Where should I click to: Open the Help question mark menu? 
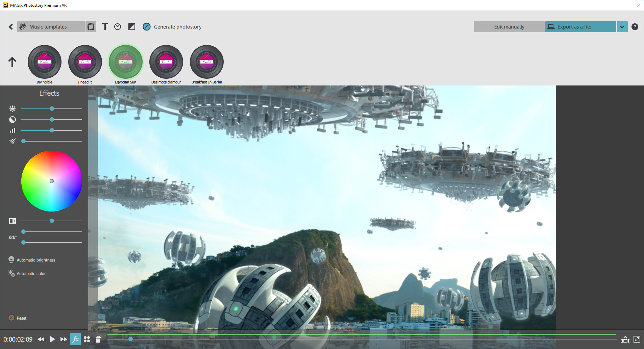[x=635, y=27]
